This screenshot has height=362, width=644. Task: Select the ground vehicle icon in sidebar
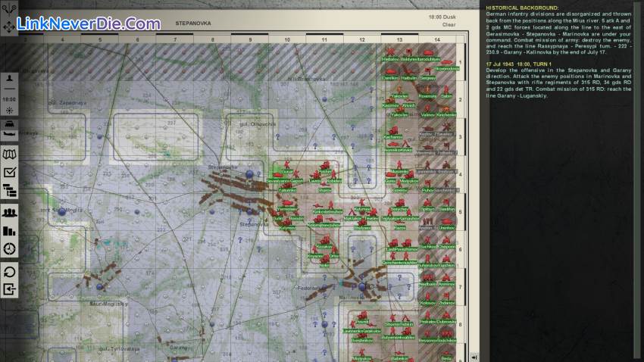(x=9, y=124)
